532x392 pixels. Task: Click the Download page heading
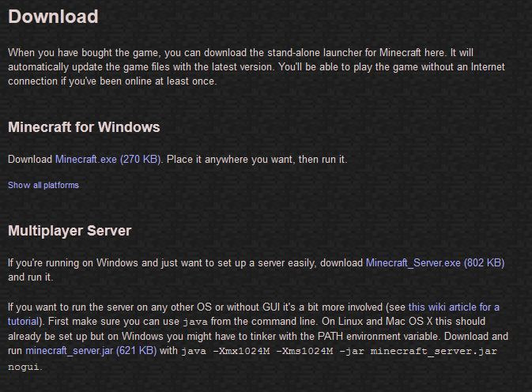(53, 17)
